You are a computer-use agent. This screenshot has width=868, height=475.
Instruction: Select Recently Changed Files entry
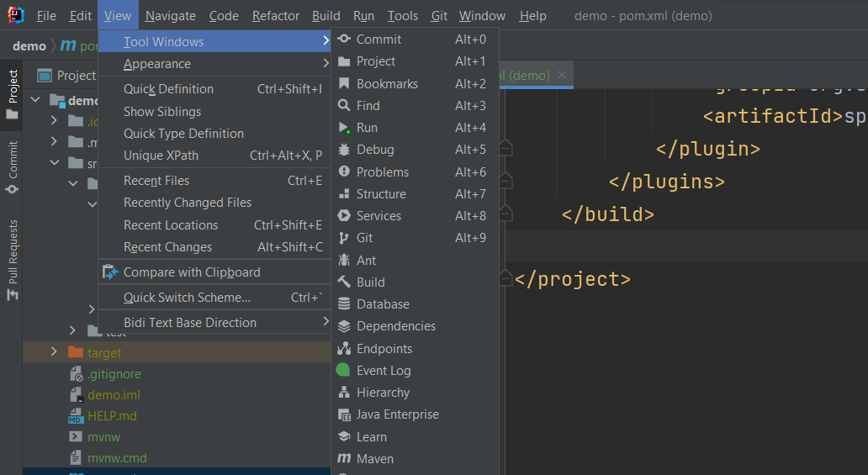[214, 203]
